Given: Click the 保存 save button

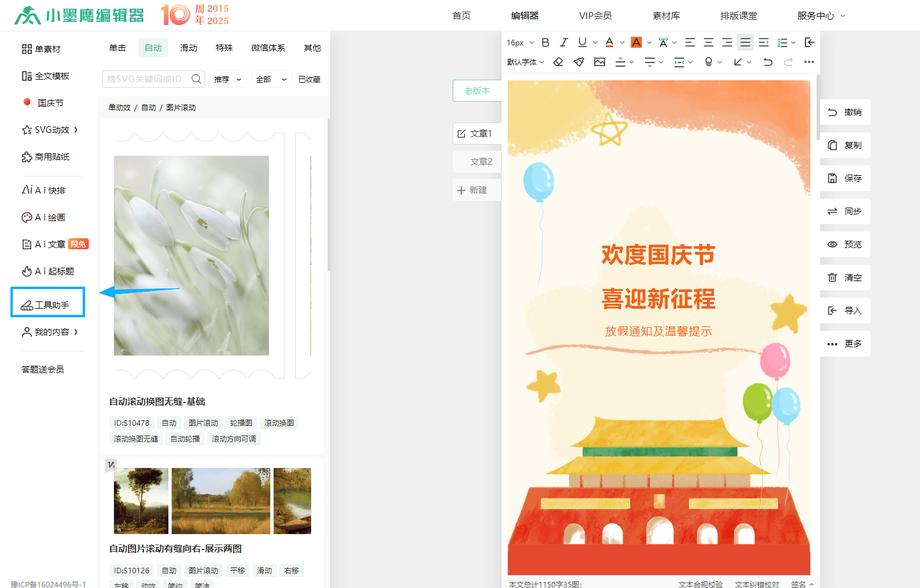Looking at the screenshot, I should 845,178.
